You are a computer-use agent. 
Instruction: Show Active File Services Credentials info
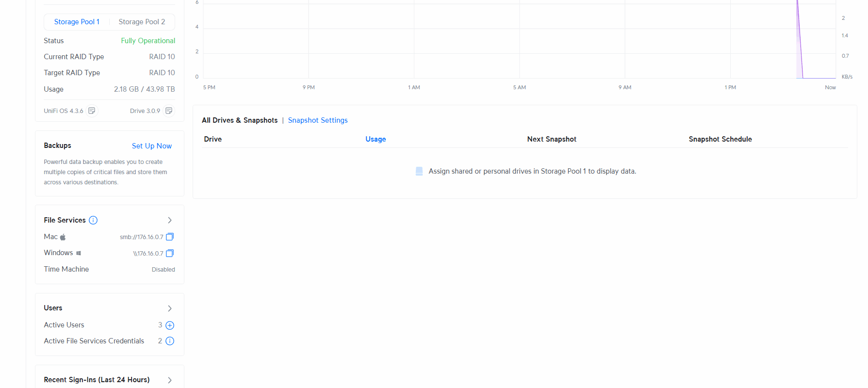[x=170, y=341]
